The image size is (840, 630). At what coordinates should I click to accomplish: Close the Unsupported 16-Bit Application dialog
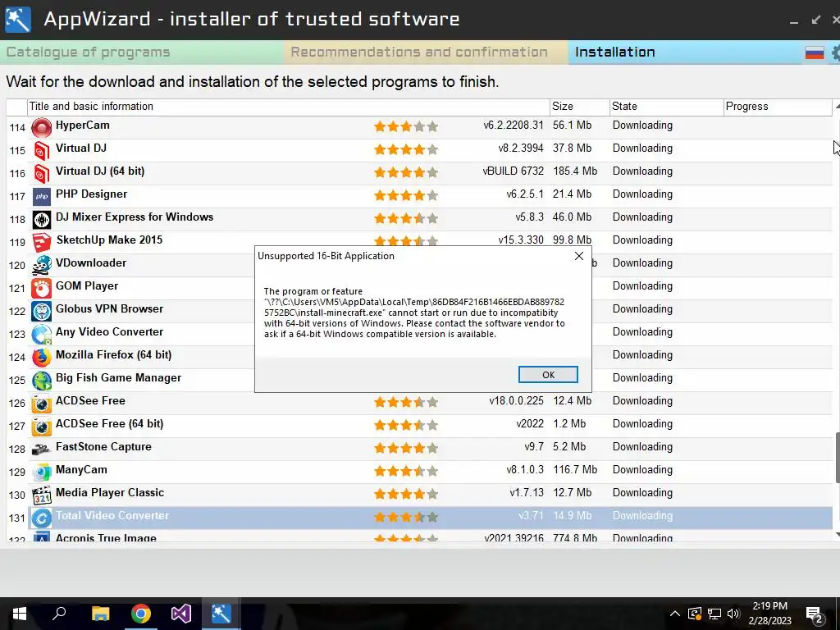click(x=578, y=256)
